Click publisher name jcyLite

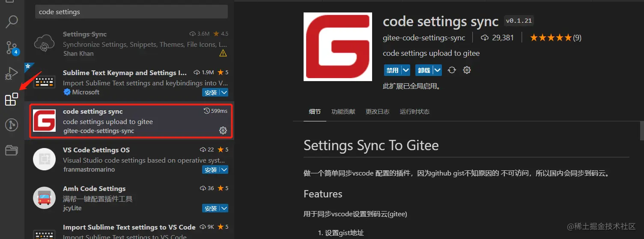(x=72, y=208)
